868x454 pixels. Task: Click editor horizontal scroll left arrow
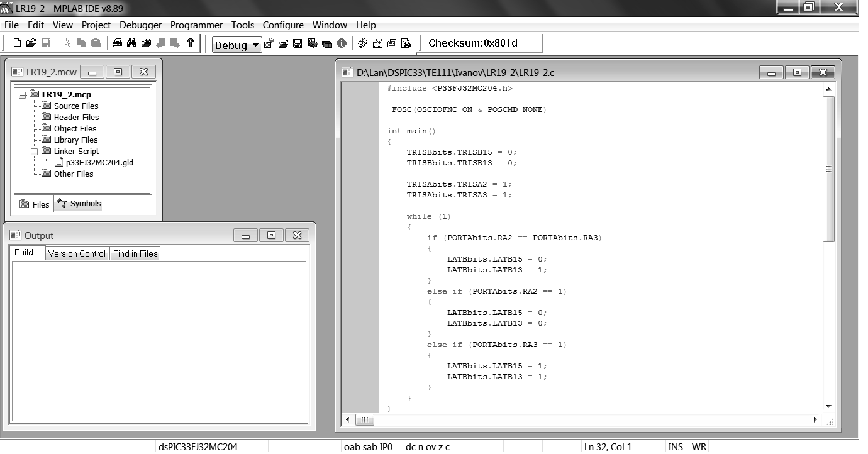(348, 419)
